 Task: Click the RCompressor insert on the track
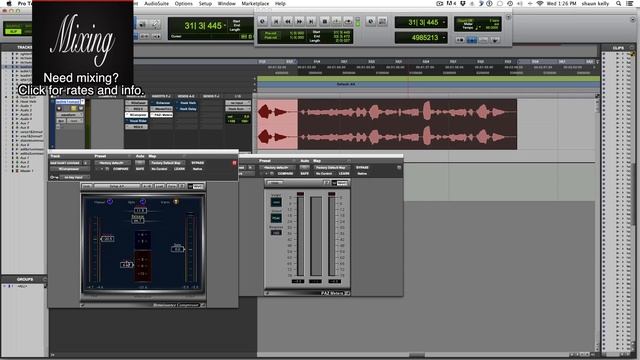137,115
